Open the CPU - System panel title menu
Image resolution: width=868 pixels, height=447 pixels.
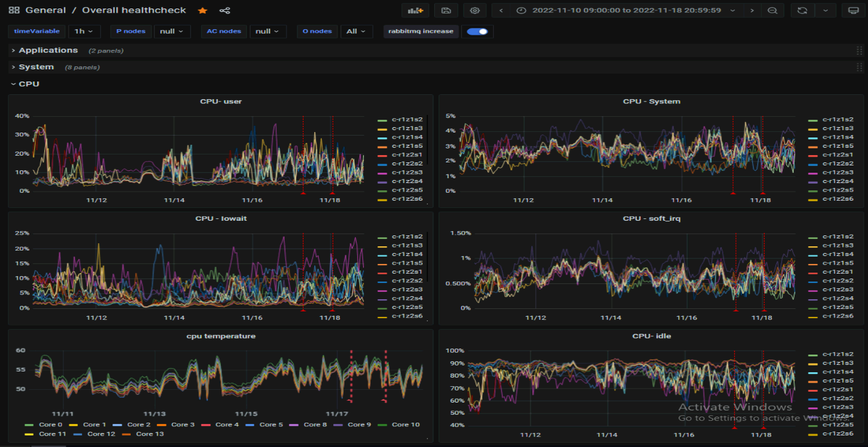click(651, 102)
